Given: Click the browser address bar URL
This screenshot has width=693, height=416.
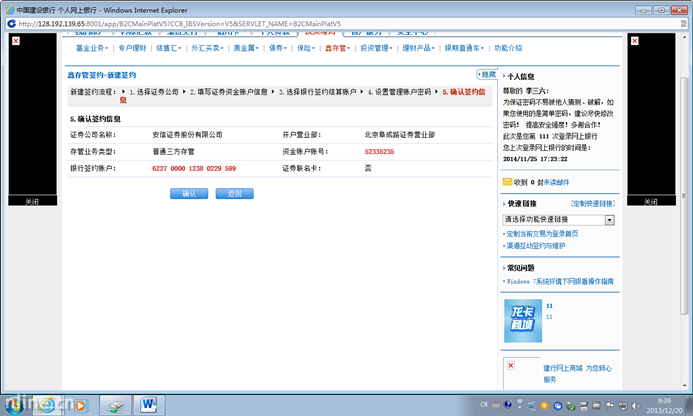Looking at the screenshot, I should coord(179,23).
